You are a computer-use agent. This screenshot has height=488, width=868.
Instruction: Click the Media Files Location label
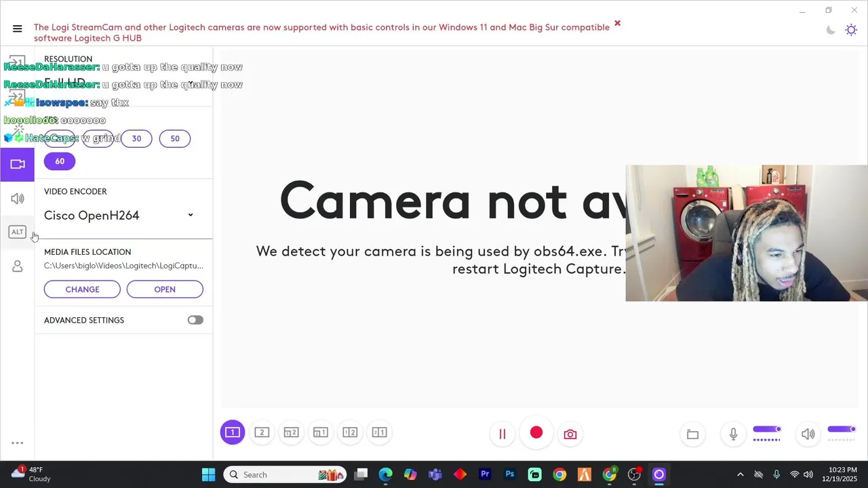pos(87,251)
